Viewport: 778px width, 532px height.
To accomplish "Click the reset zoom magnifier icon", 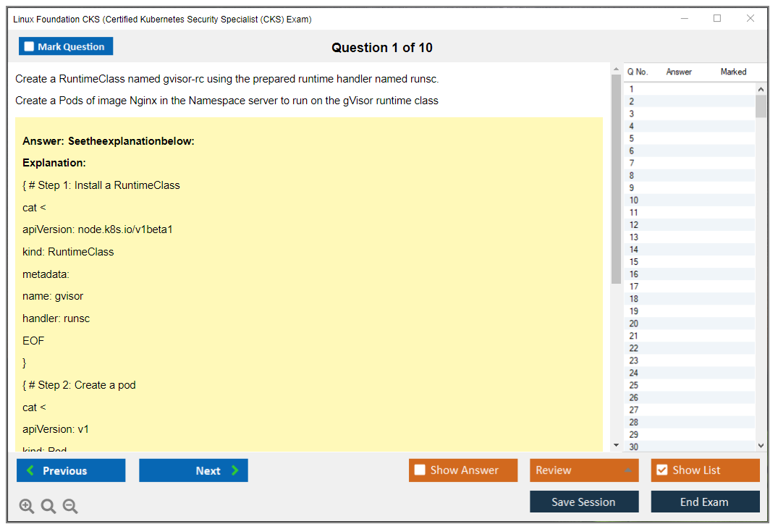I will pos(48,506).
